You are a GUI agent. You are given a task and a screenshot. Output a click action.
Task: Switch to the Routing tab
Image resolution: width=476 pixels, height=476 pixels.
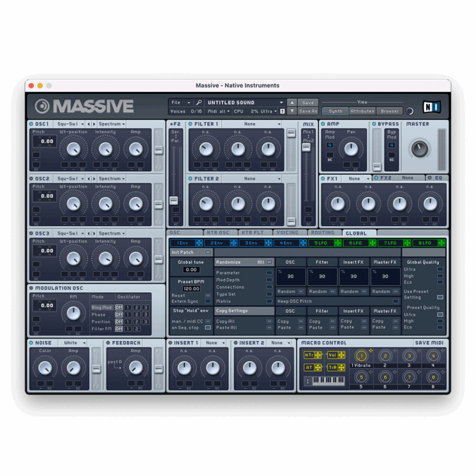[324, 233]
